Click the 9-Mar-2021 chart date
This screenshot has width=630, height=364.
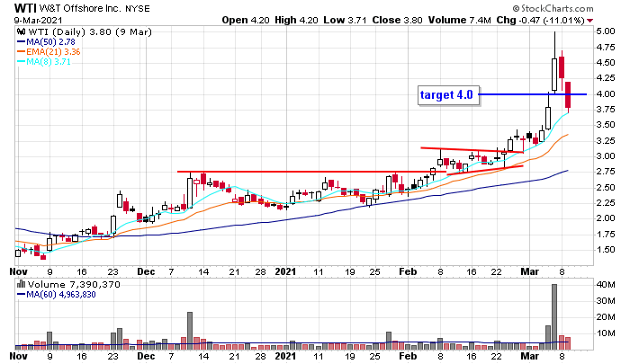(38, 20)
